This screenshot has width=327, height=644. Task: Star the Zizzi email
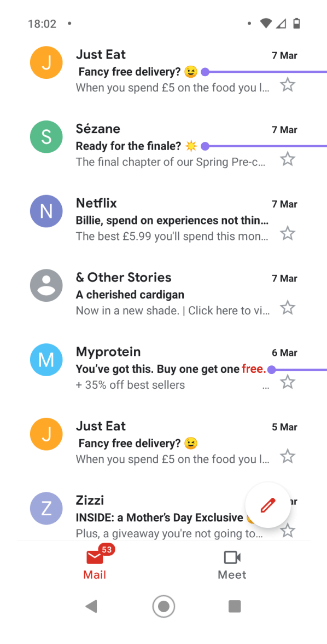(x=288, y=530)
